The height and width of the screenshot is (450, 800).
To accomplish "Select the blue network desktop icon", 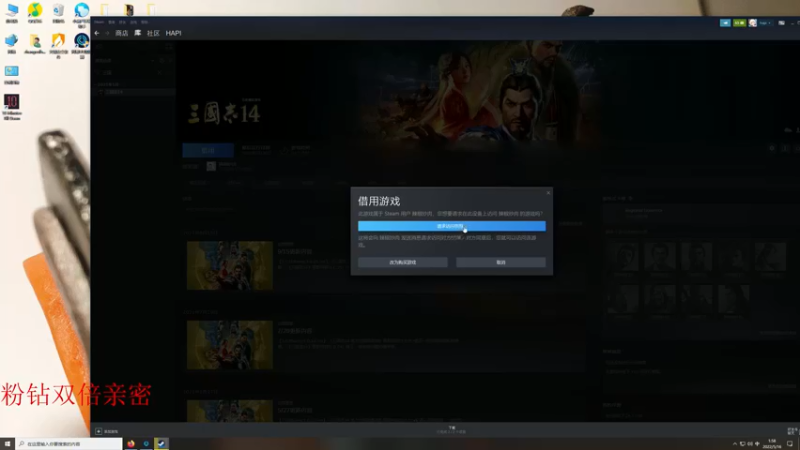I will pos(12,44).
